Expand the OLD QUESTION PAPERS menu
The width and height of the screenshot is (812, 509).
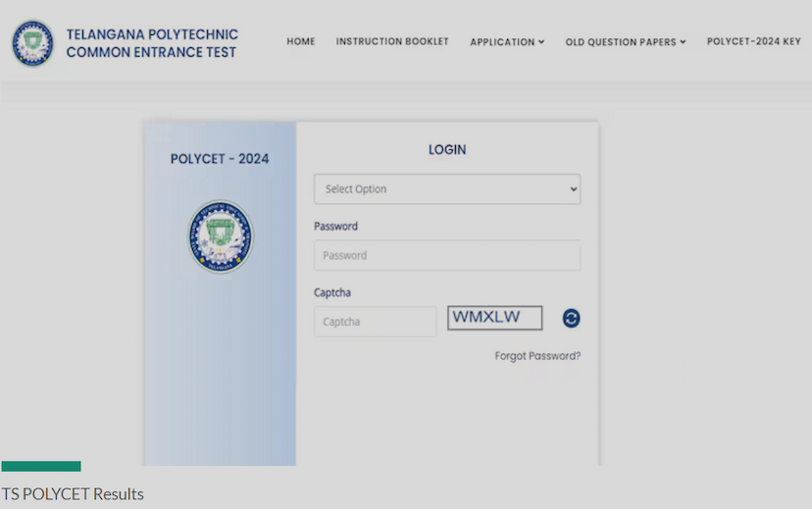[626, 42]
